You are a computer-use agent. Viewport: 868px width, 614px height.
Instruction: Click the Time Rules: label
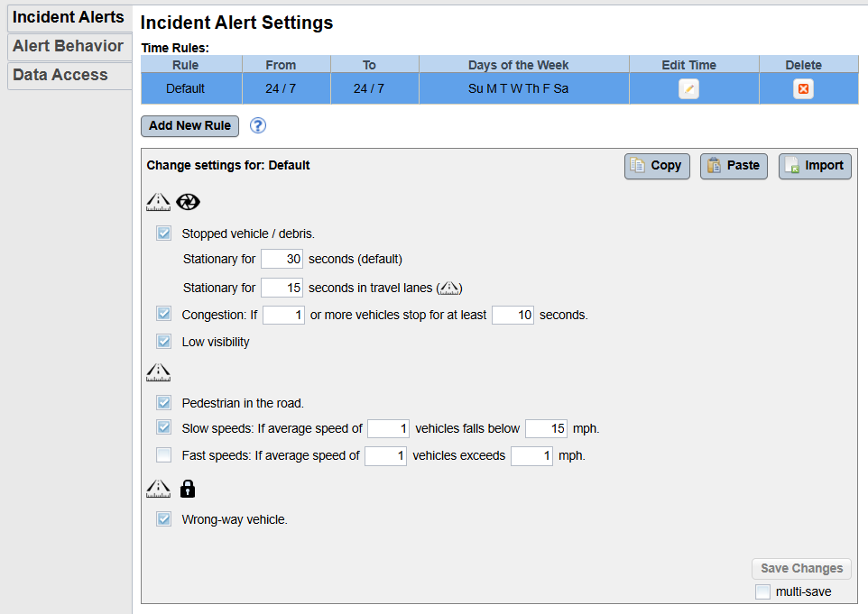(x=175, y=48)
